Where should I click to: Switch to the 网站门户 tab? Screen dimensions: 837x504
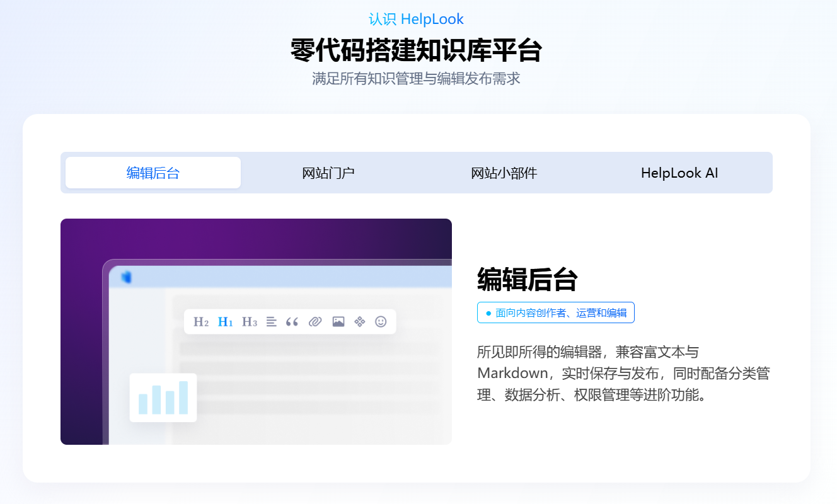click(329, 173)
